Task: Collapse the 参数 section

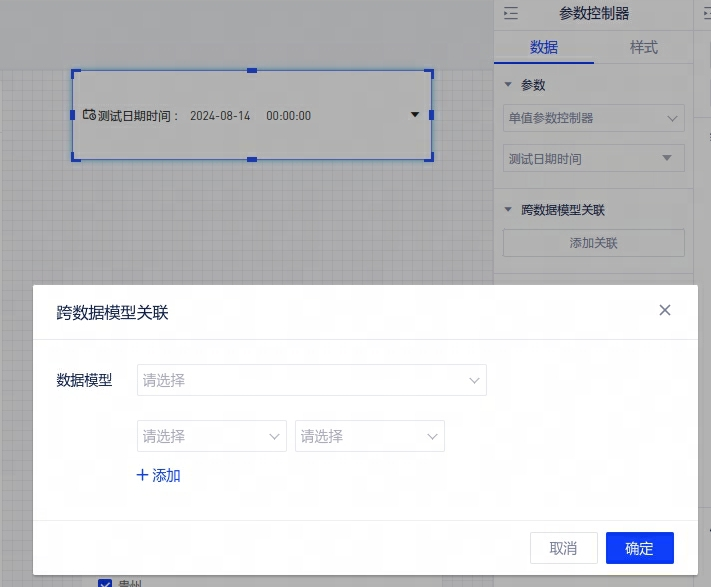Action: tap(509, 85)
